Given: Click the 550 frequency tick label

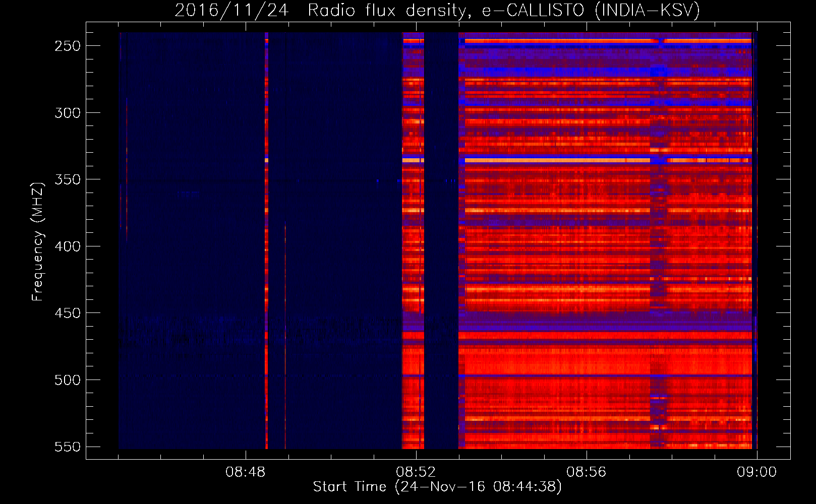Looking at the screenshot, I should click(68, 447).
